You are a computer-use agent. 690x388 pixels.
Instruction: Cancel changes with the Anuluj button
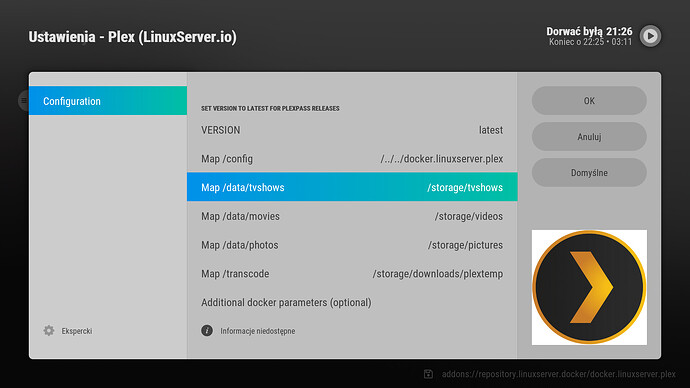(x=589, y=137)
